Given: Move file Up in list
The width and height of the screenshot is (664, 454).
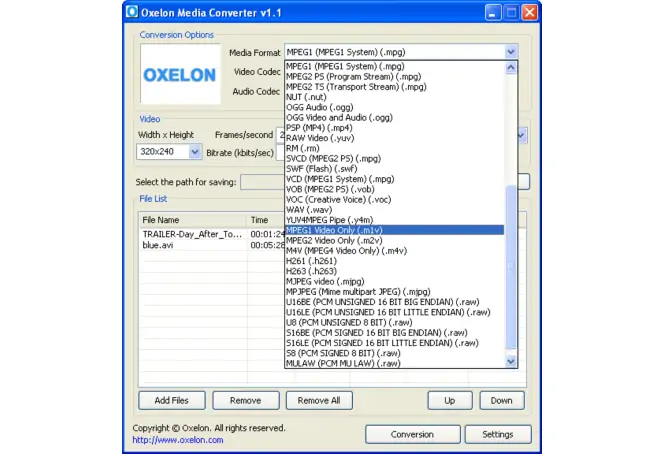Looking at the screenshot, I should click(450, 400).
